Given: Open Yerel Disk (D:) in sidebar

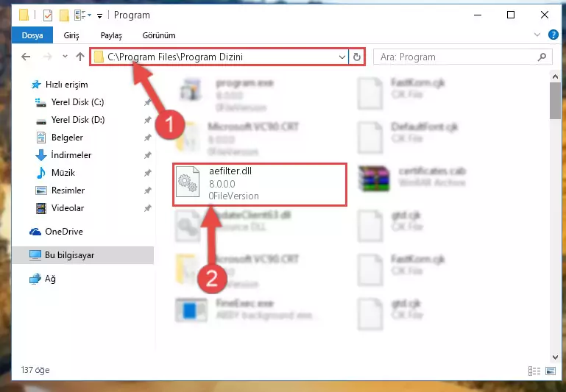Looking at the screenshot, I should pyautogui.click(x=71, y=120).
